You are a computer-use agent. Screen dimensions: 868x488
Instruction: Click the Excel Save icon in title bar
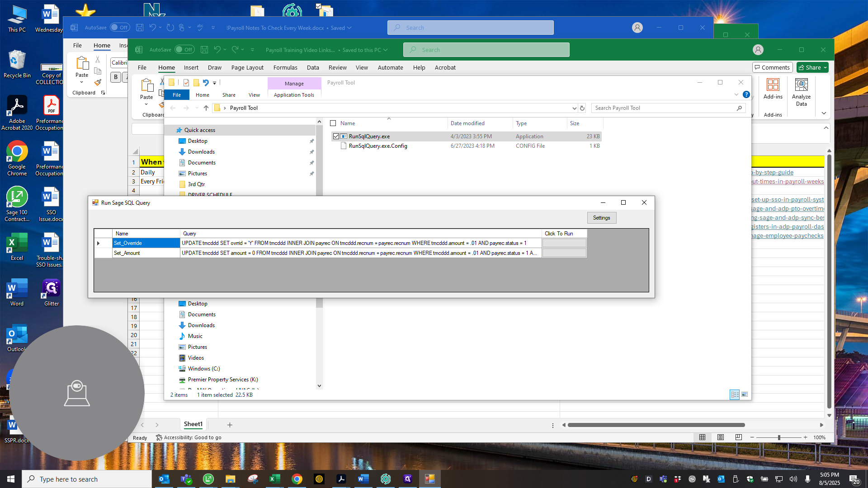pyautogui.click(x=204, y=50)
